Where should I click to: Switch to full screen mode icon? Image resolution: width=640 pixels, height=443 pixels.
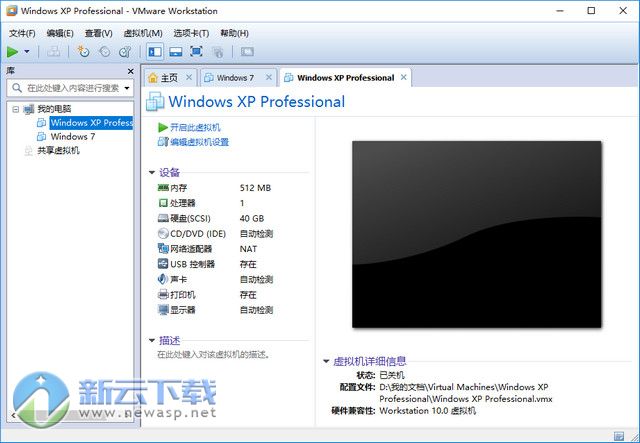pos(196,51)
